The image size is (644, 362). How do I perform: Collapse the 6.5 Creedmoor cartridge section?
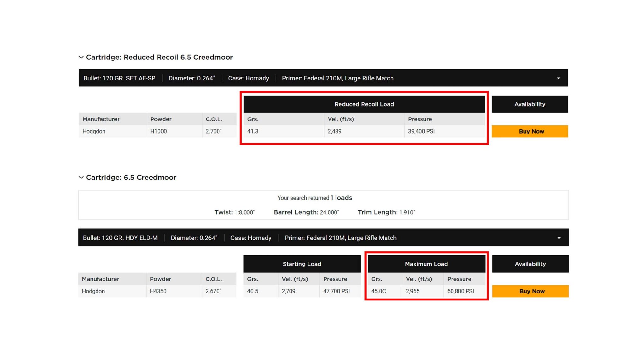pos(81,178)
